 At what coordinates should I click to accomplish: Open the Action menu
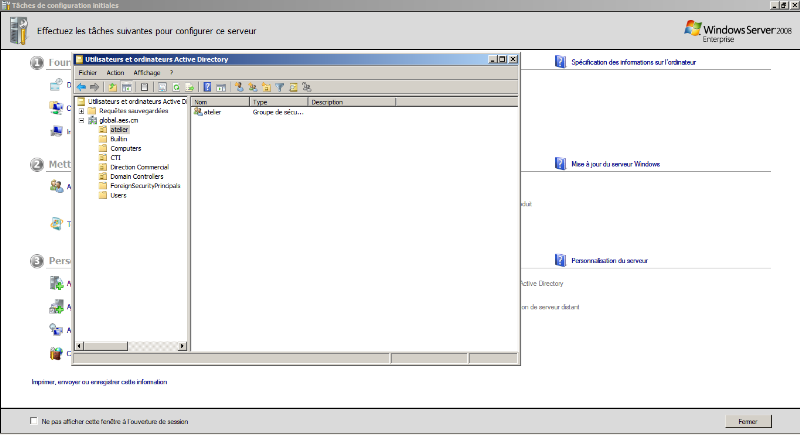coord(115,73)
